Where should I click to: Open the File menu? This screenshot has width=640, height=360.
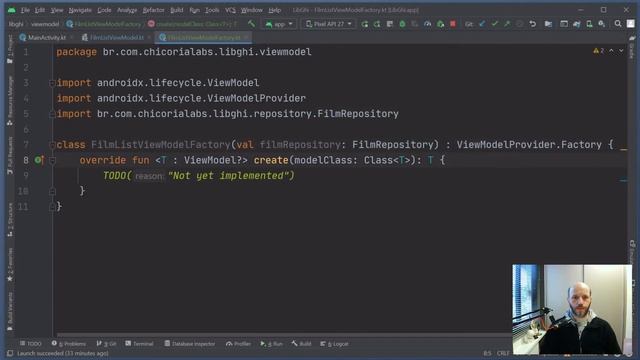(x=25, y=10)
